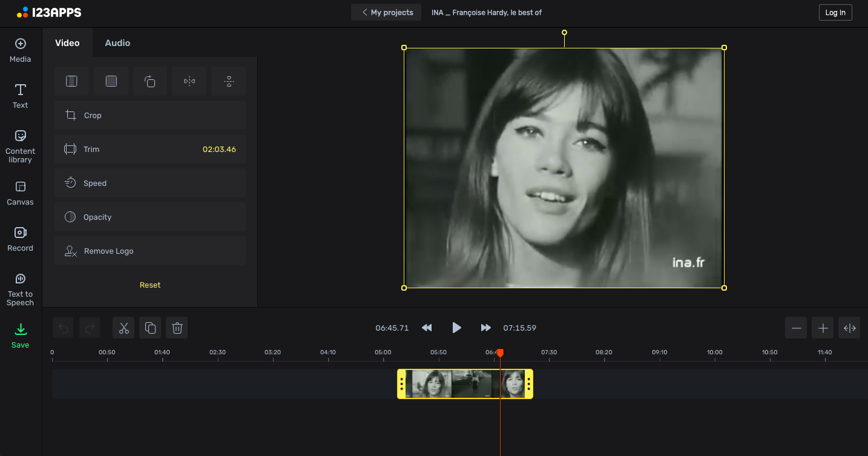
Task: Select the Video tab
Action: click(67, 43)
